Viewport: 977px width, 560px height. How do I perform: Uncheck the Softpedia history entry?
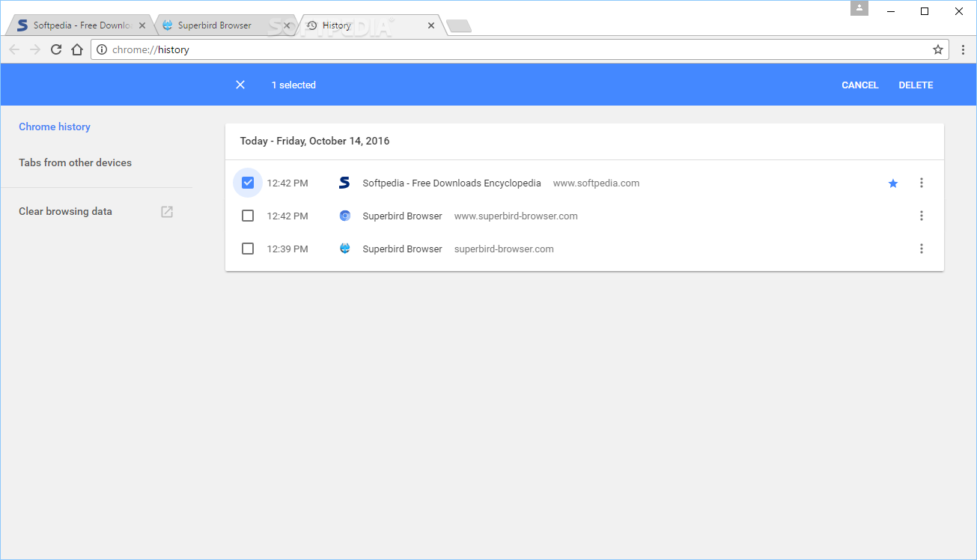(248, 183)
